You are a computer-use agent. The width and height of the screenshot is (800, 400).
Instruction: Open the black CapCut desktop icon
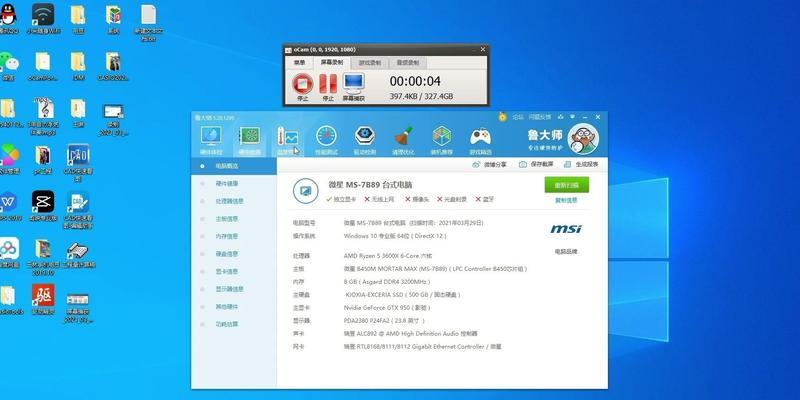43,202
